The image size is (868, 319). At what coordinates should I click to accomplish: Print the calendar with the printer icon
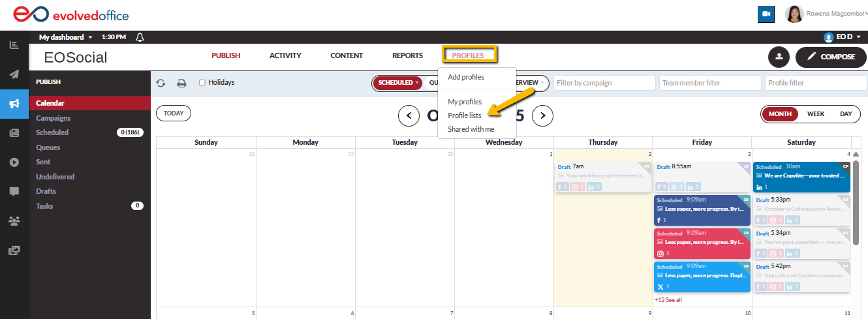coord(182,83)
